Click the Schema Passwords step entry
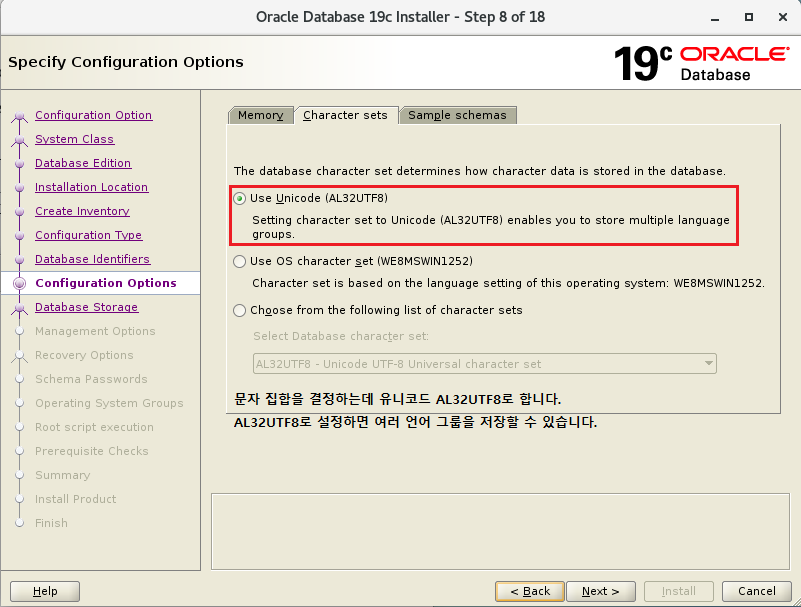801x607 pixels. tap(91, 379)
